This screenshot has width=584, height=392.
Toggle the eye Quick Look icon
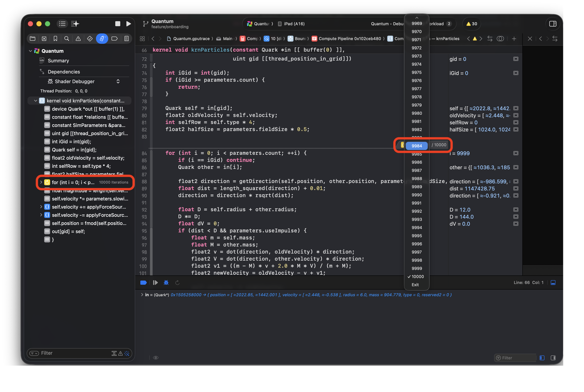click(156, 357)
